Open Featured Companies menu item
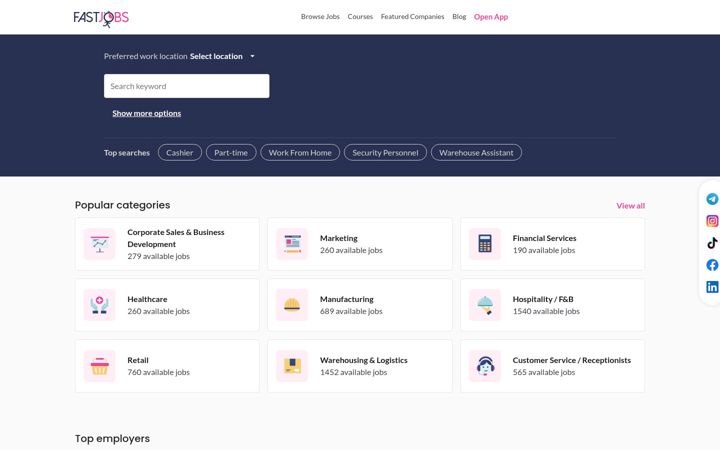This screenshot has height=450, width=720. pyautogui.click(x=412, y=17)
